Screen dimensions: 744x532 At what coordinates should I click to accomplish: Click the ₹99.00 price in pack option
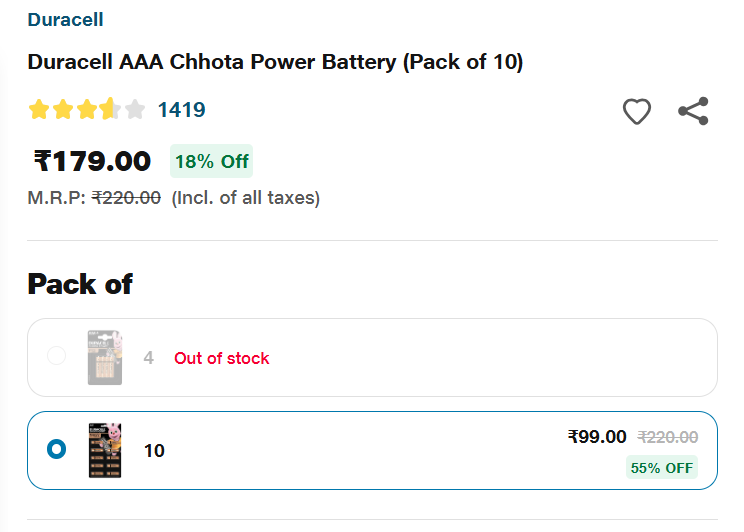tap(597, 437)
